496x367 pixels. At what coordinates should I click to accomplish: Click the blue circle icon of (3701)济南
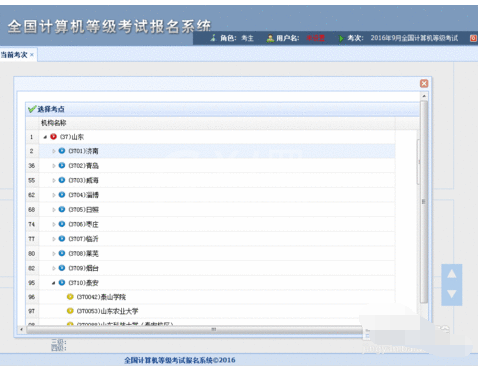[62, 151]
